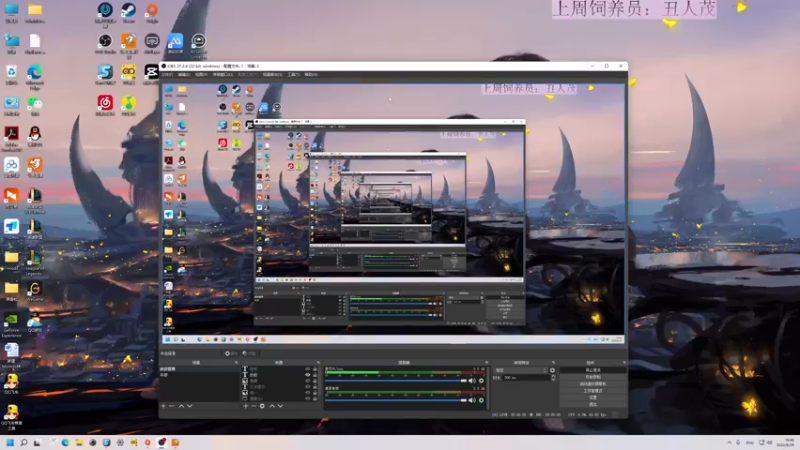Click 麦克风/Aux volume slider
800x450 pixels.
[396, 381]
